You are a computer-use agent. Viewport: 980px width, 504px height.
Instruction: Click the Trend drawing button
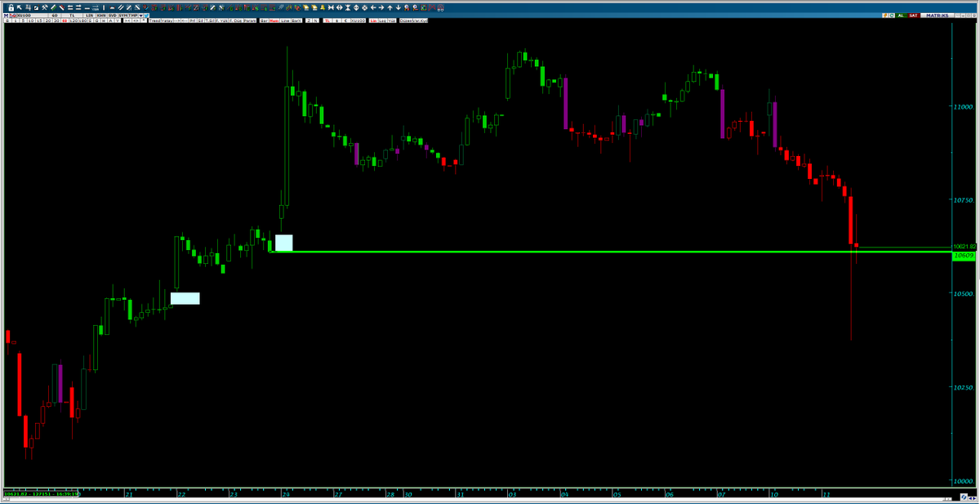coord(155,20)
